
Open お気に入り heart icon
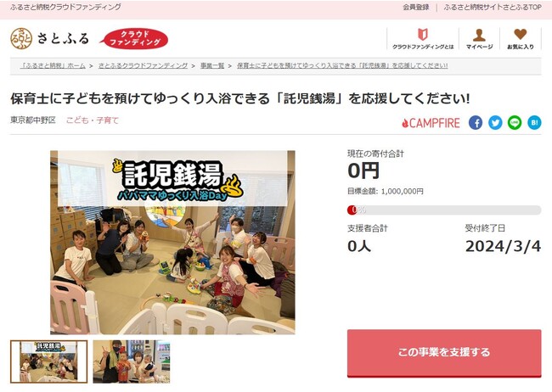[521, 35]
